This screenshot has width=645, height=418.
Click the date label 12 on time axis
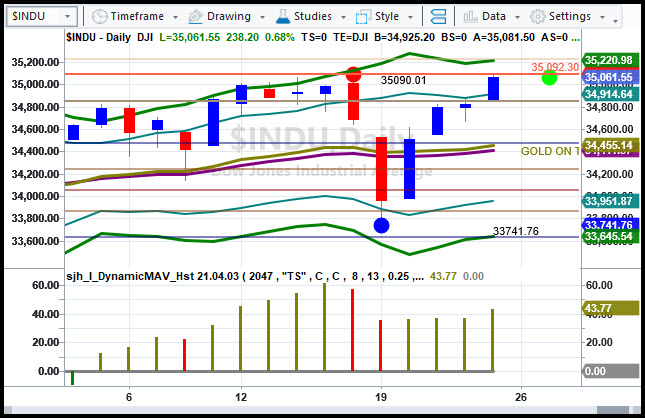241,397
